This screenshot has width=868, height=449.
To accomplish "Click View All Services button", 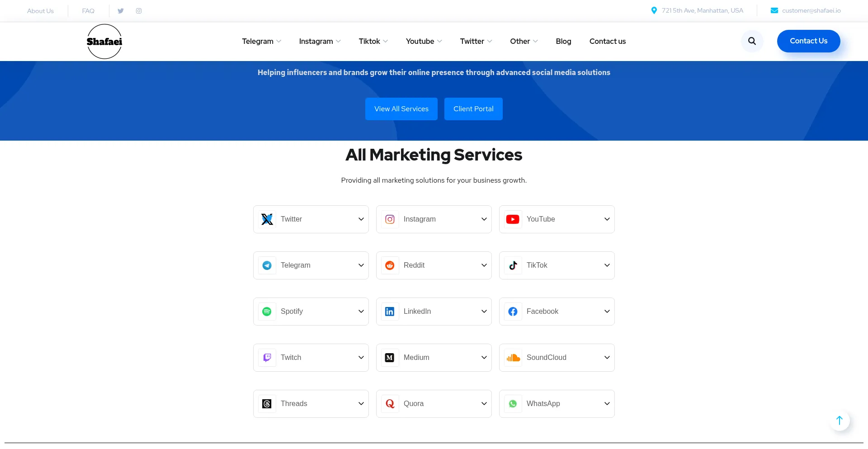I will (x=401, y=109).
